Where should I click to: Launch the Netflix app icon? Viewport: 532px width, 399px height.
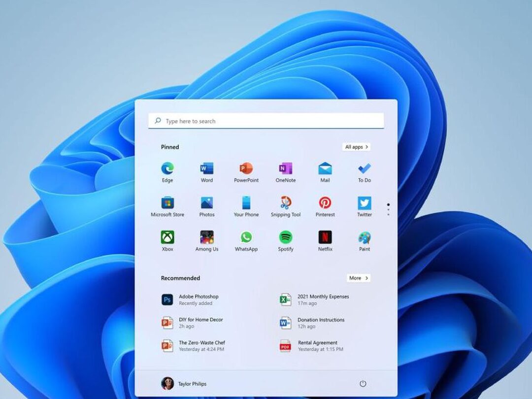(325, 237)
